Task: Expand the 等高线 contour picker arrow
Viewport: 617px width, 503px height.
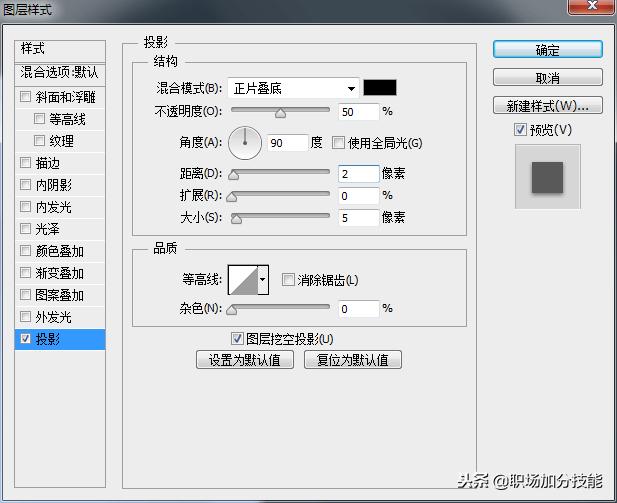Action: pos(263,280)
